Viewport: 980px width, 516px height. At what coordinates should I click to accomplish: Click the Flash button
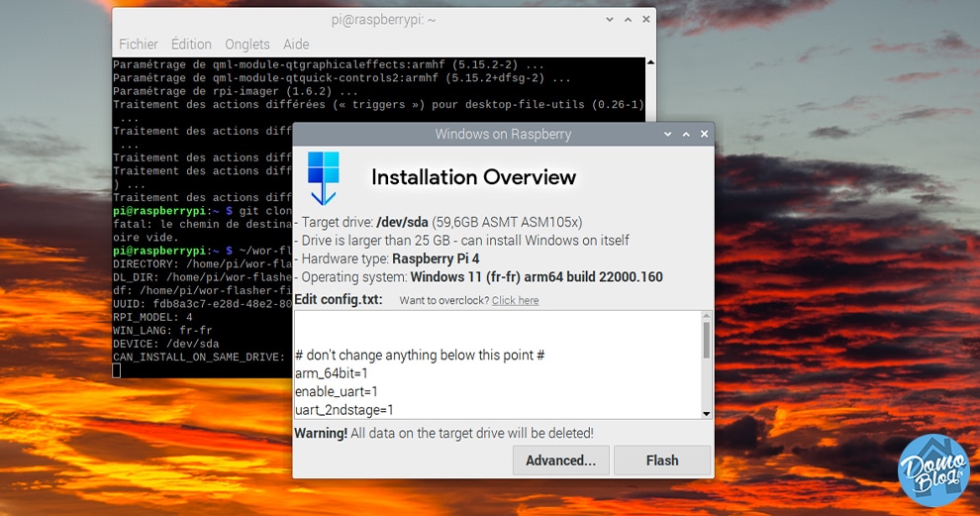(x=662, y=461)
